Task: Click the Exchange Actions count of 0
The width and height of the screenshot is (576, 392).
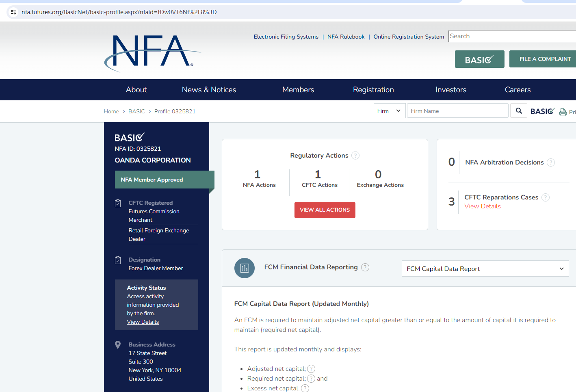Action: tap(378, 175)
